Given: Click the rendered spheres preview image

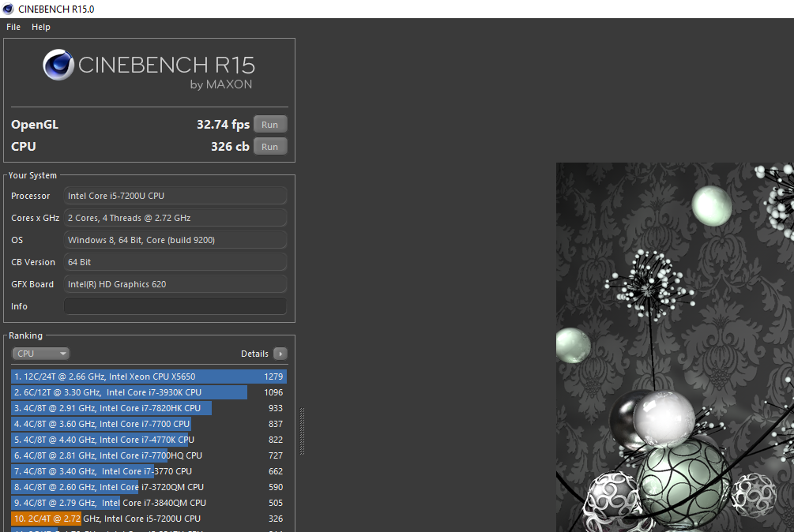Looking at the screenshot, I should (675, 347).
